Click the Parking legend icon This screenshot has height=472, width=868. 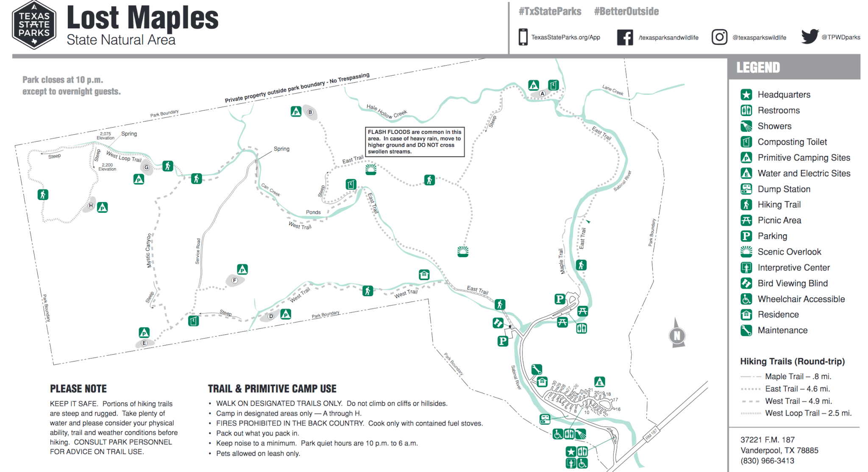point(746,236)
